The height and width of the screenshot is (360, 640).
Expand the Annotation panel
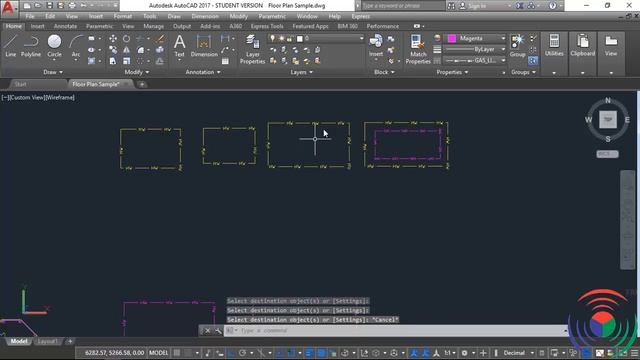click(203, 72)
